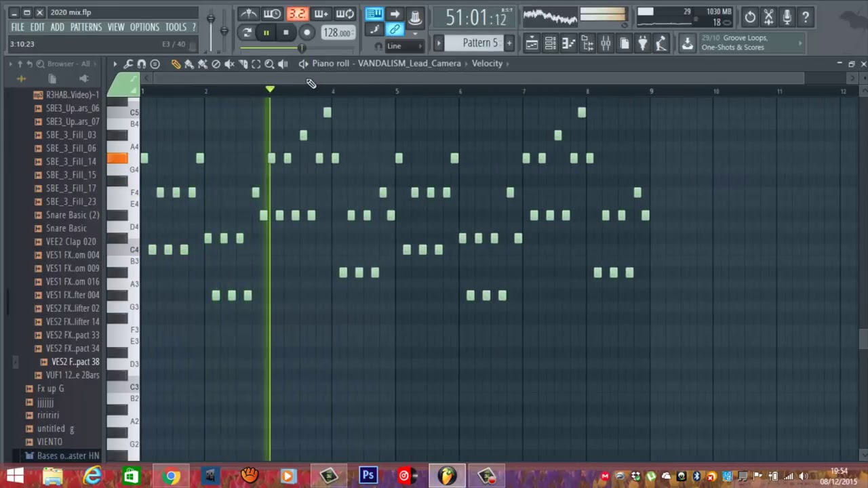868x488 pixels.
Task: Click the tempo 128.000 field
Action: tap(337, 33)
